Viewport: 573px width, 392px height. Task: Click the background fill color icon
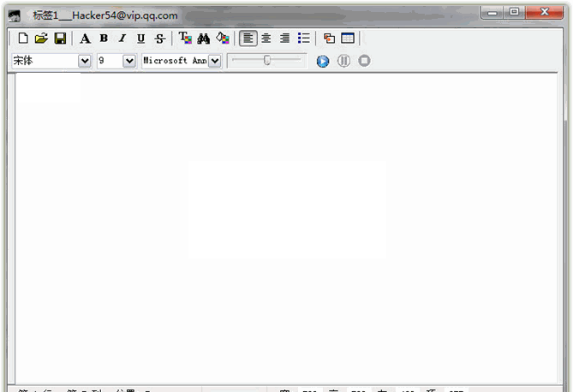[x=223, y=39]
